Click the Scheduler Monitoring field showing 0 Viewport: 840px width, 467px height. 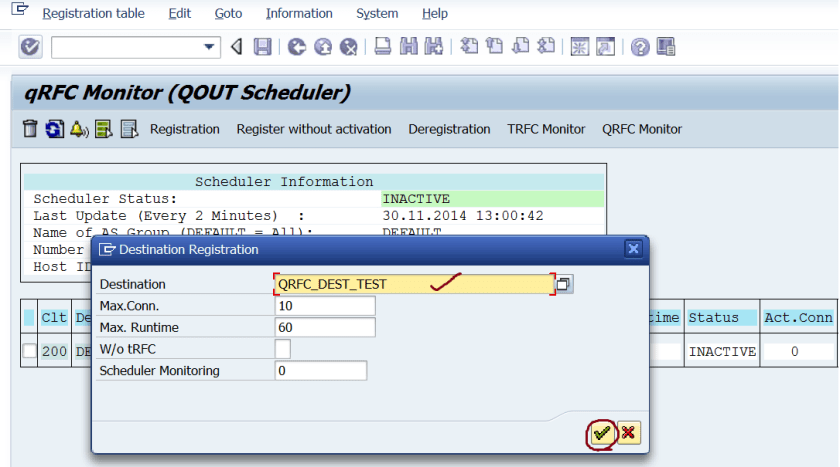point(321,371)
